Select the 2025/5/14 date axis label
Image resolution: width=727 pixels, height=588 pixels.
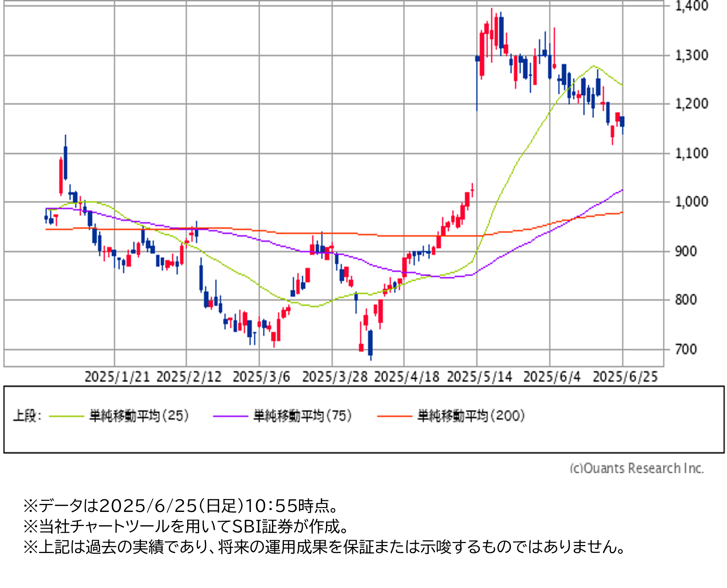479,377
